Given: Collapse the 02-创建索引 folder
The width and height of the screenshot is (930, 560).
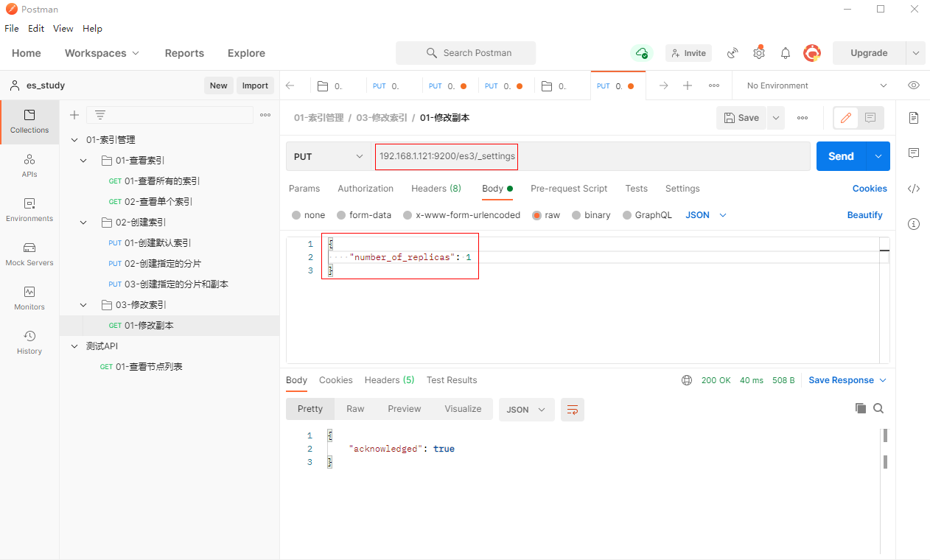Looking at the screenshot, I should click(83, 223).
